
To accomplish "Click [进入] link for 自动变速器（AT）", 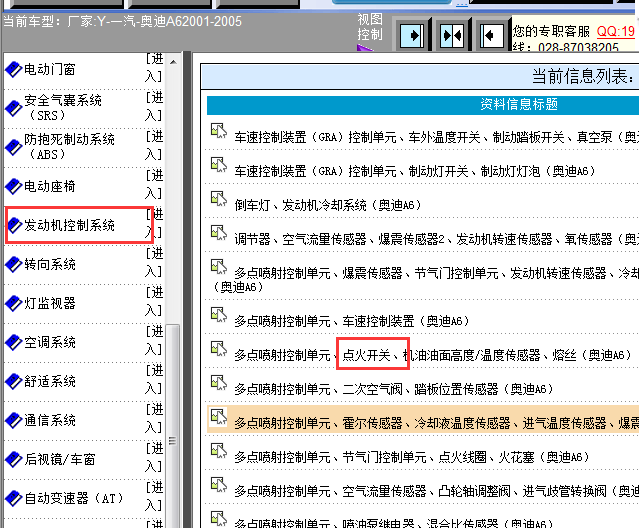I will (154, 497).
